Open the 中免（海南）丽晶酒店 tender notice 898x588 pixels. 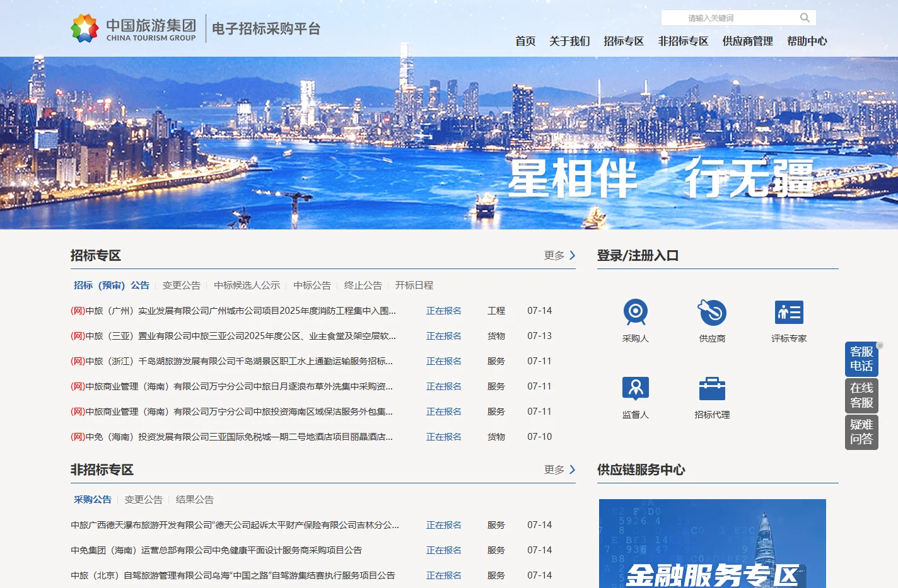coord(231,437)
